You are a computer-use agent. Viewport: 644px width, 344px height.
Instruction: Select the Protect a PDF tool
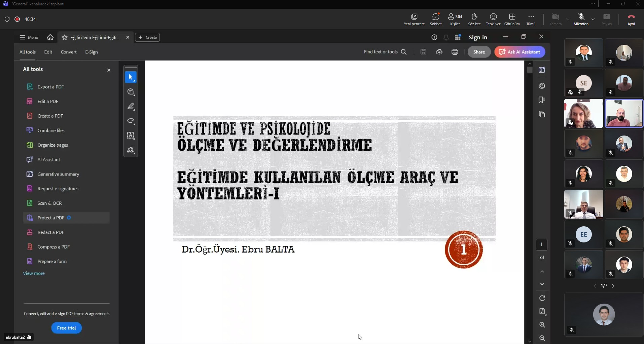51,218
